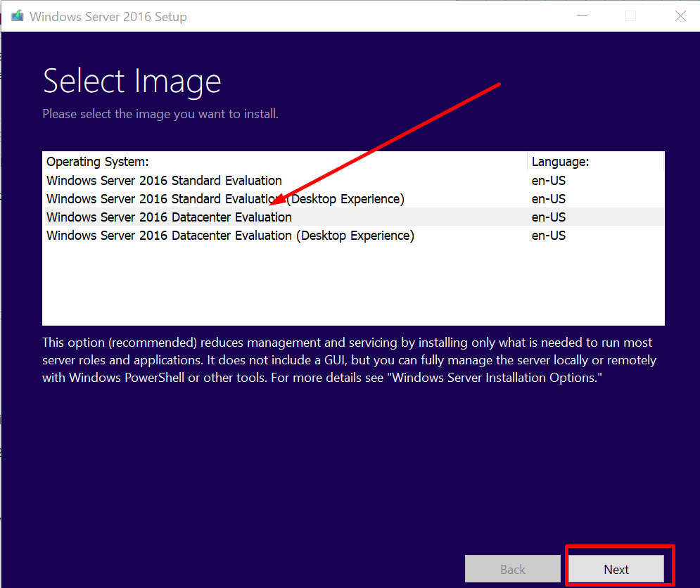Select Windows Server 2016 Datacenter Evaluation
This screenshot has height=588, width=700.
click(x=169, y=217)
